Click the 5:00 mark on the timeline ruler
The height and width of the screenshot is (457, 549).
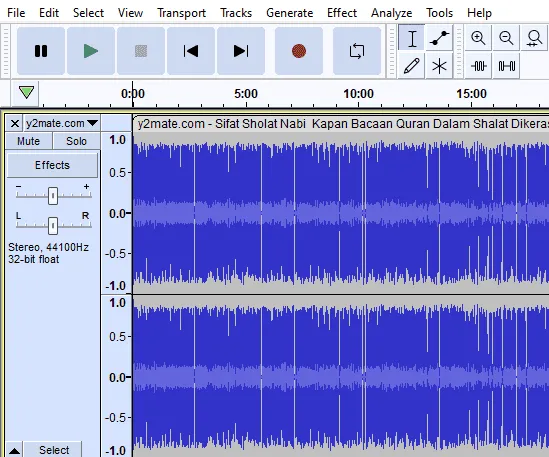point(246,94)
